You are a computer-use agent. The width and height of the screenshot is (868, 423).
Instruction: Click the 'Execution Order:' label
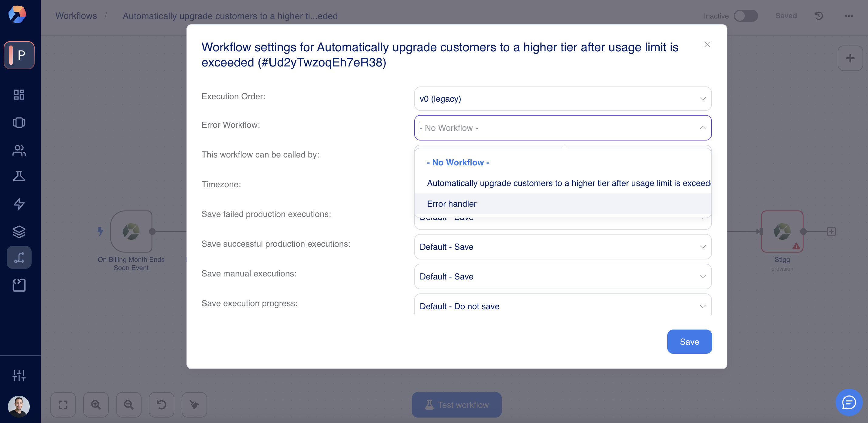(x=234, y=96)
